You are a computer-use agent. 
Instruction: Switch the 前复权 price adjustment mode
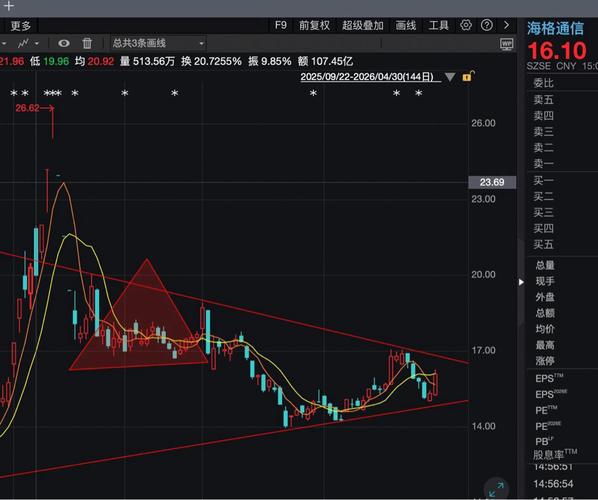coord(314,26)
